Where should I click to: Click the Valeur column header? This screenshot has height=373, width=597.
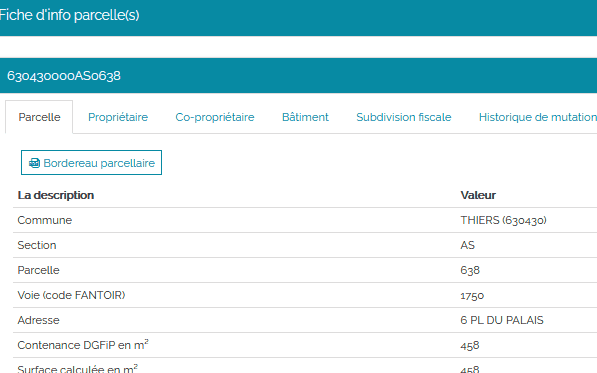point(478,195)
